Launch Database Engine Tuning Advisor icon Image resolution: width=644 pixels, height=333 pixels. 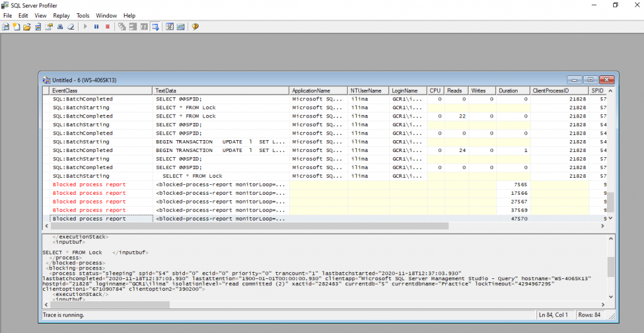170,26
